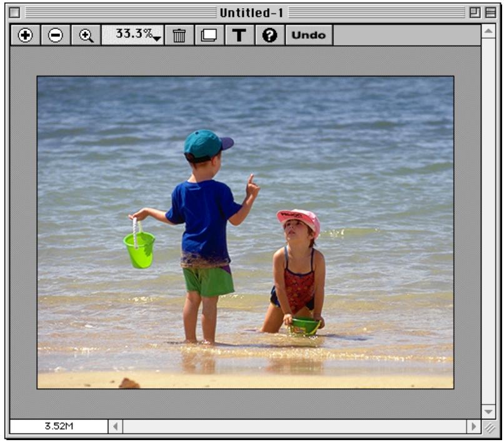
Task: Open the question mark help button
Action: [x=270, y=35]
